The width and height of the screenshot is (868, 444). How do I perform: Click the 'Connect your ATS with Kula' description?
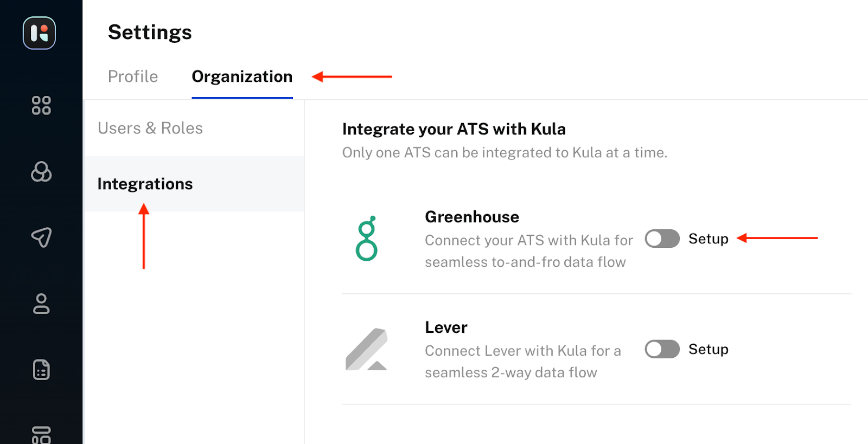(x=529, y=251)
